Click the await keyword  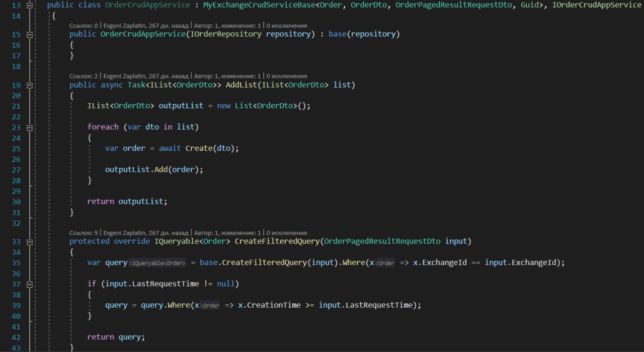tap(170, 148)
